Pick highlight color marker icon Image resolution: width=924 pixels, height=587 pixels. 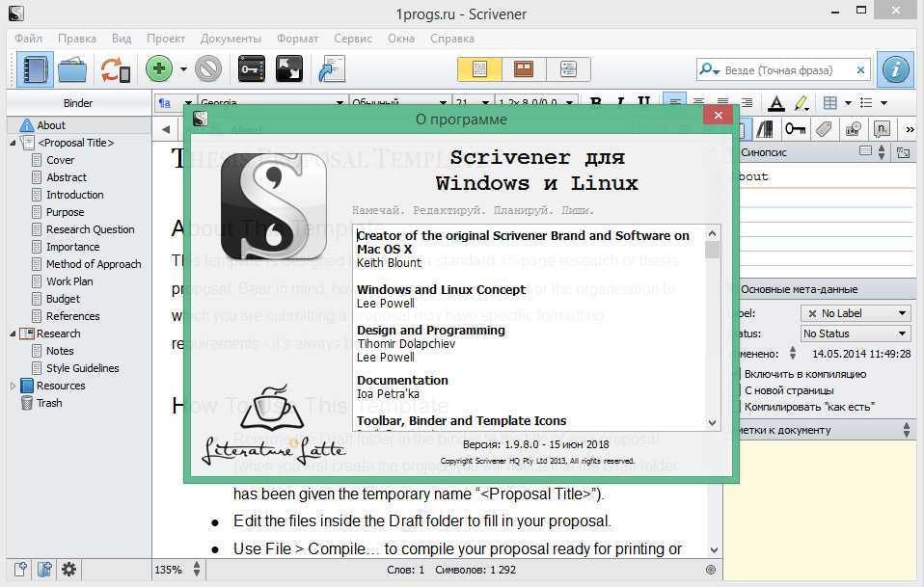tap(801, 103)
